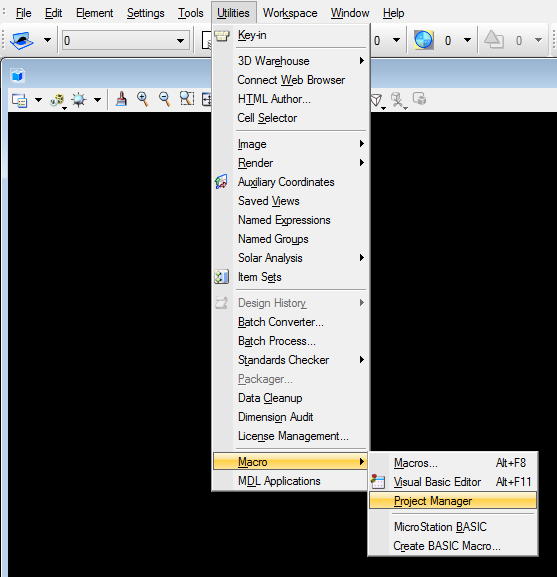Click the active level layer icon
This screenshot has width=557, height=577.
(22, 40)
